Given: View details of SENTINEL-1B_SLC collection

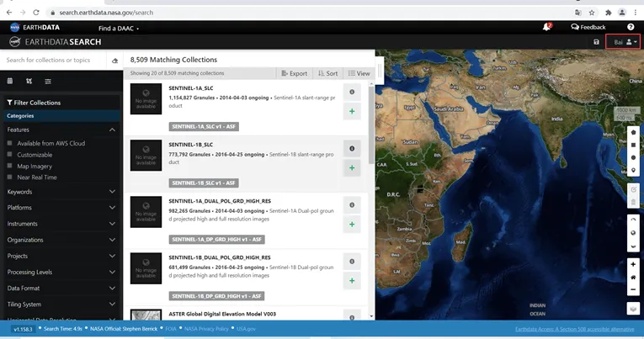Looking at the screenshot, I should [352, 149].
